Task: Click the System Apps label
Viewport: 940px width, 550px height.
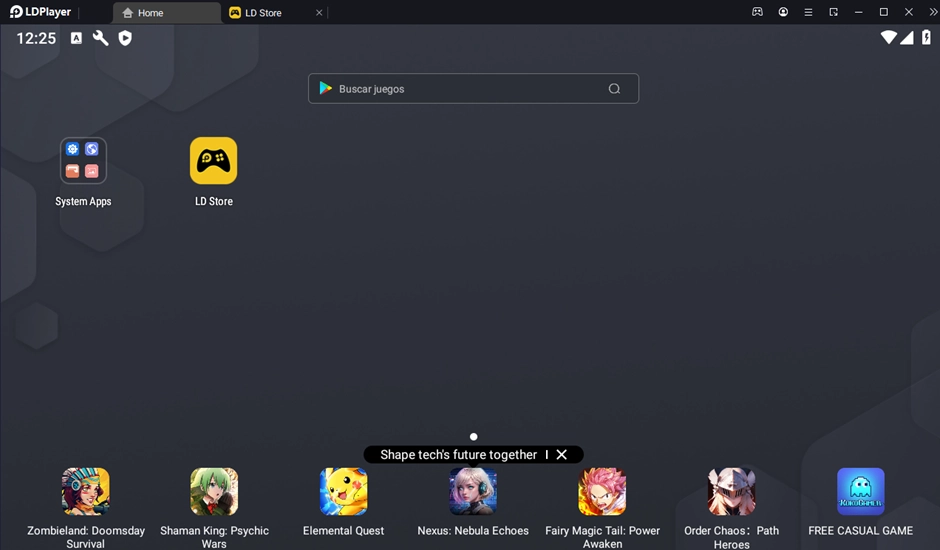Action: pyautogui.click(x=83, y=202)
